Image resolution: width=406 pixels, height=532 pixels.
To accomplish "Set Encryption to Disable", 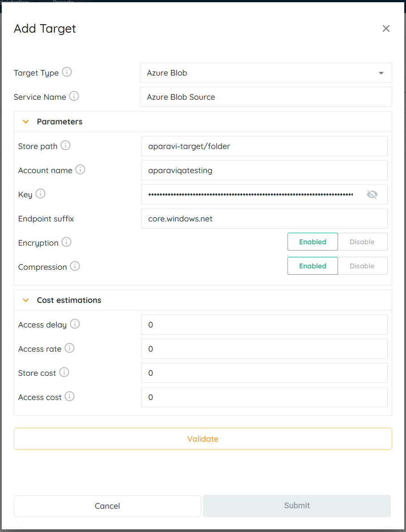I will (x=362, y=242).
